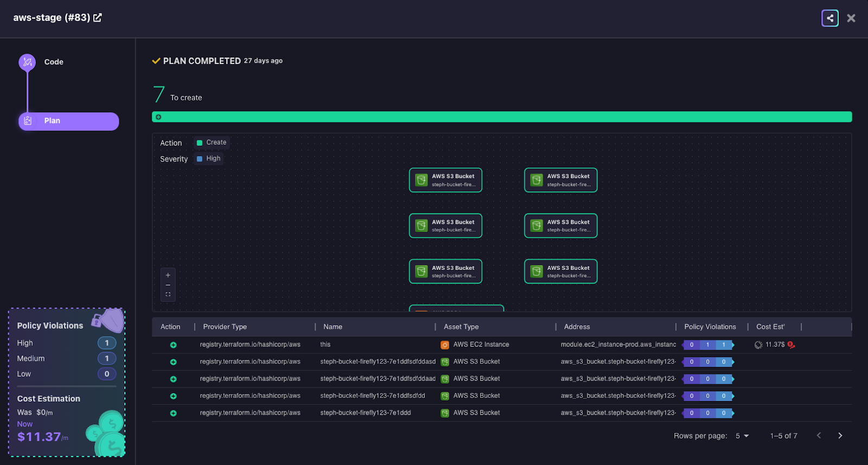This screenshot has width=868, height=465.
Task: Select bottom-right AWS S3 Bucket node
Action: (560, 272)
